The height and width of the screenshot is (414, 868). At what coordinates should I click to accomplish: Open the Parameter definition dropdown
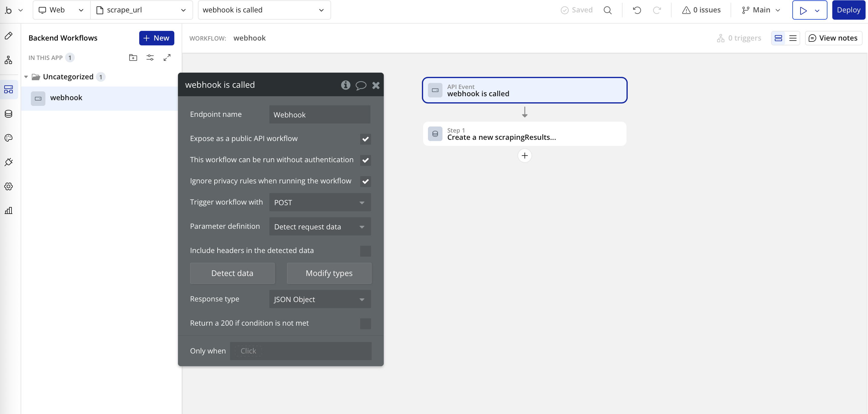click(x=319, y=226)
